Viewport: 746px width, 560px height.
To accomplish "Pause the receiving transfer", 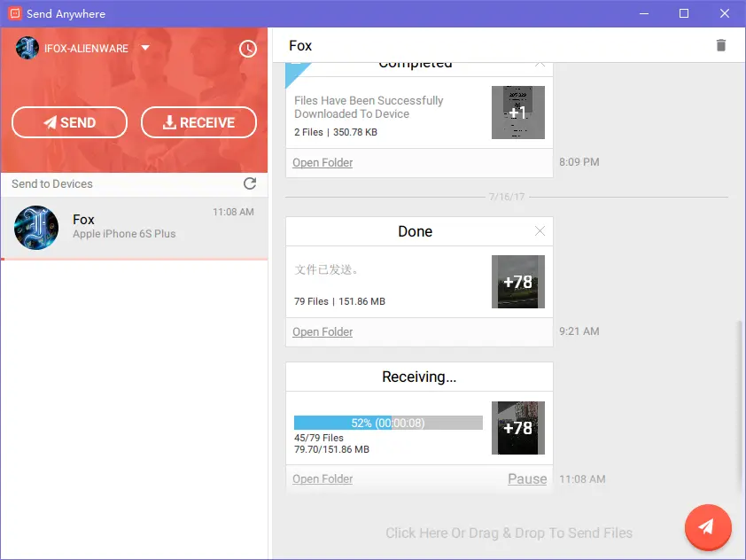I will coord(527,478).
